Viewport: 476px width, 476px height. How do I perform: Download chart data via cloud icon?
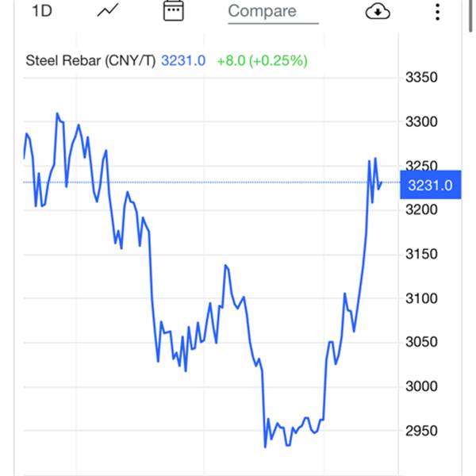[x=378, y=12]
